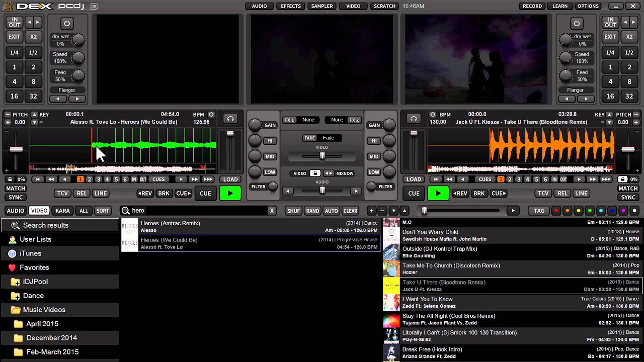The width and height of the screenshot is (644, 362).
Task: Select Heroes (Amtrac Remix) track
Action: click(251, 227)
